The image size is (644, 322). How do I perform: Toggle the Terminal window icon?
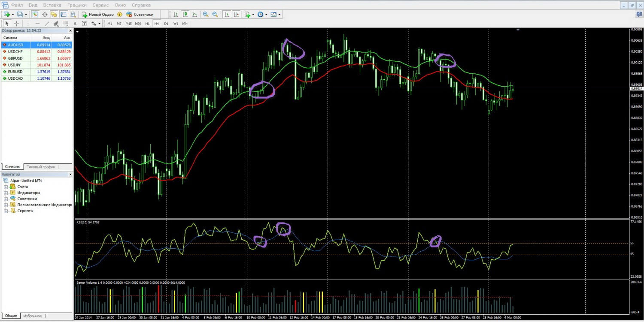pos(64,14)
